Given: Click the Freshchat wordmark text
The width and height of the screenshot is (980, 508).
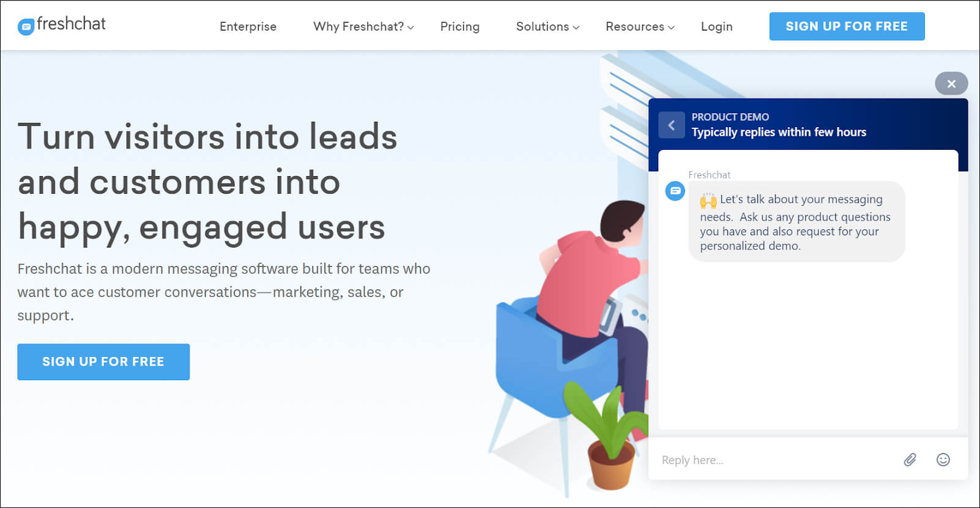Looking at the screenshot, I should tap(71, 24).
